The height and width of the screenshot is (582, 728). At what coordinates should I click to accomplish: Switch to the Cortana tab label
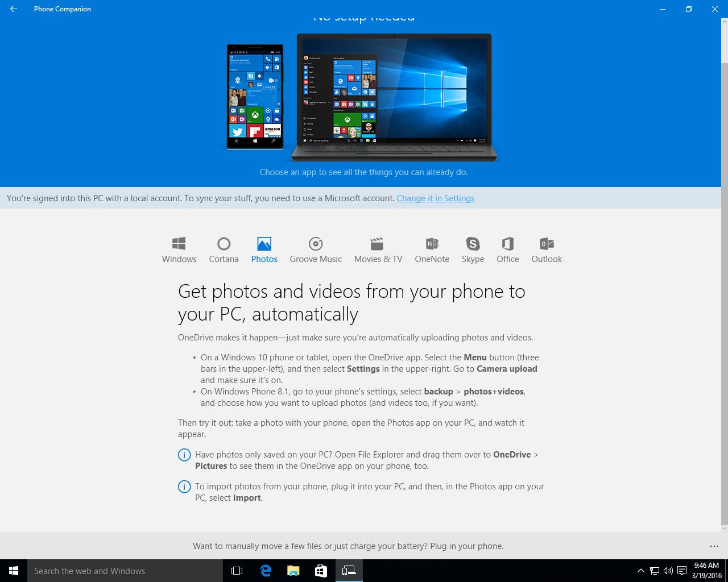224,259
